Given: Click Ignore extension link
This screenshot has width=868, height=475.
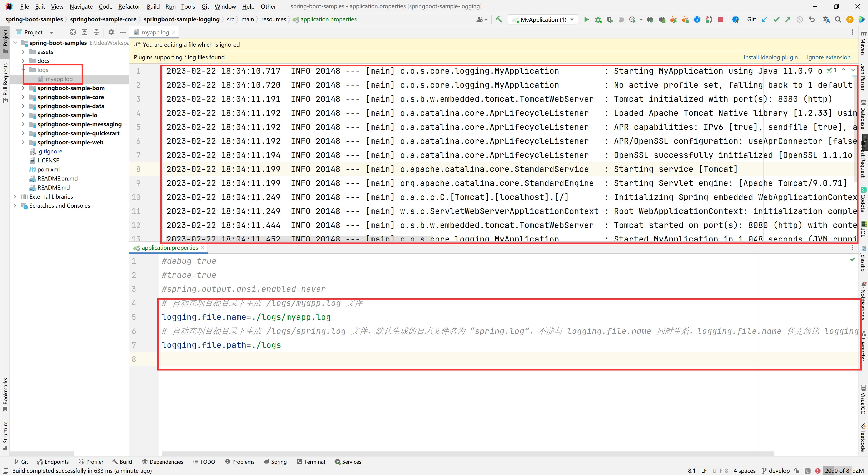Looking at the screenshot, I should point(828,57).
